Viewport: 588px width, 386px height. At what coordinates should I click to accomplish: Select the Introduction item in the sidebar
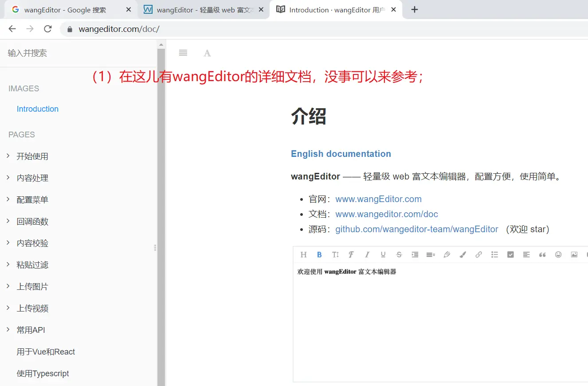(x=38, y=109)
